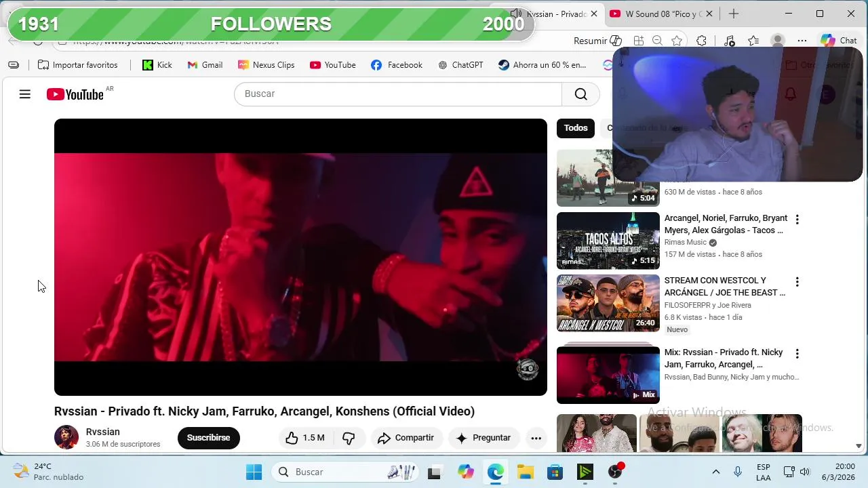Open the Windows Start menu

click(254, 472)
